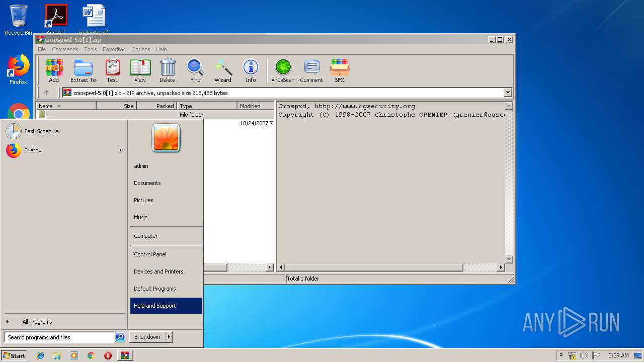Open Computer from Start menu
The width and height of the screenshot is (644, 362).
pyautogui.click(x=166, y=236)
